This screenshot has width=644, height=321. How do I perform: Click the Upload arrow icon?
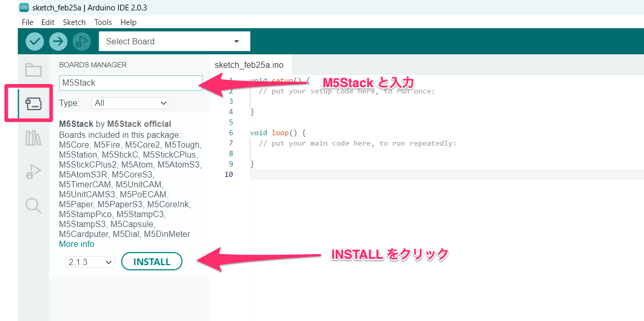[x=58, y=41]
